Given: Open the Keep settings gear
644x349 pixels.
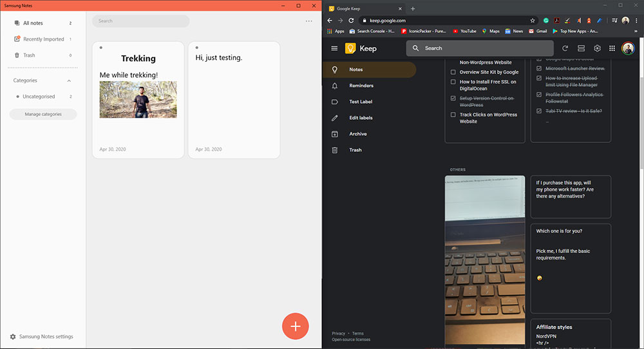Looking at the screenshot, I should click(597, 48).
